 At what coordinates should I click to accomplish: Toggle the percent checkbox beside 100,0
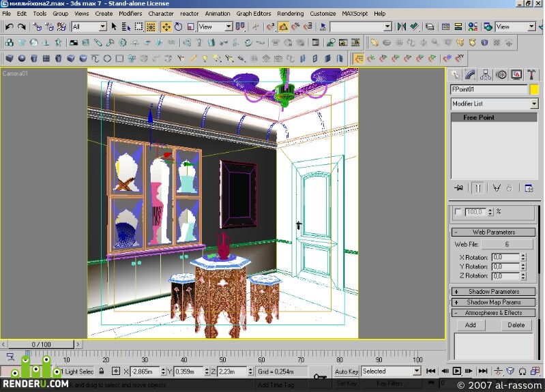point(458,211)
